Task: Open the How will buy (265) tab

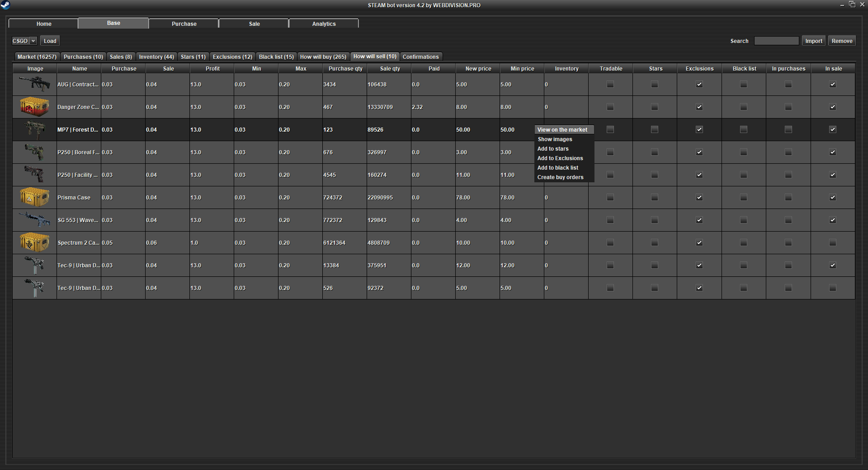Action: 323,57
